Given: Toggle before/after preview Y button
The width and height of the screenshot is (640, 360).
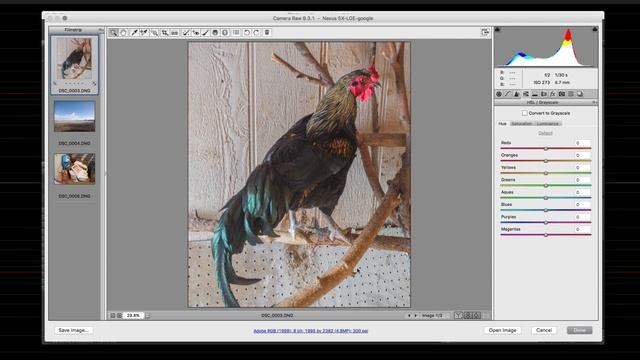Looking at the screenshot, I should coord(459,316).
